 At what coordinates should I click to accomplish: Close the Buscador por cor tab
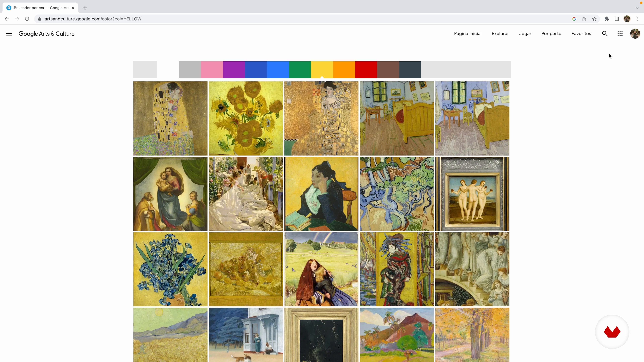pos(73,8)
